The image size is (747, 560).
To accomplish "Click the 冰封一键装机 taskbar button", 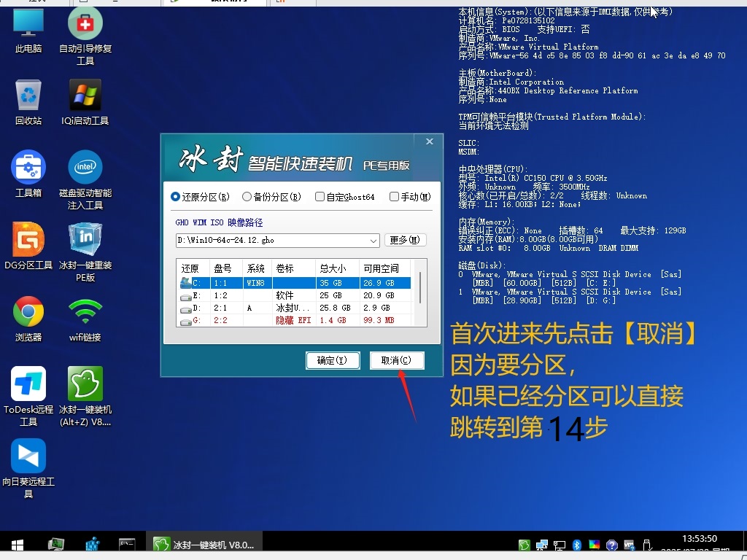I will pyautogui.click(x=204, y=545).
